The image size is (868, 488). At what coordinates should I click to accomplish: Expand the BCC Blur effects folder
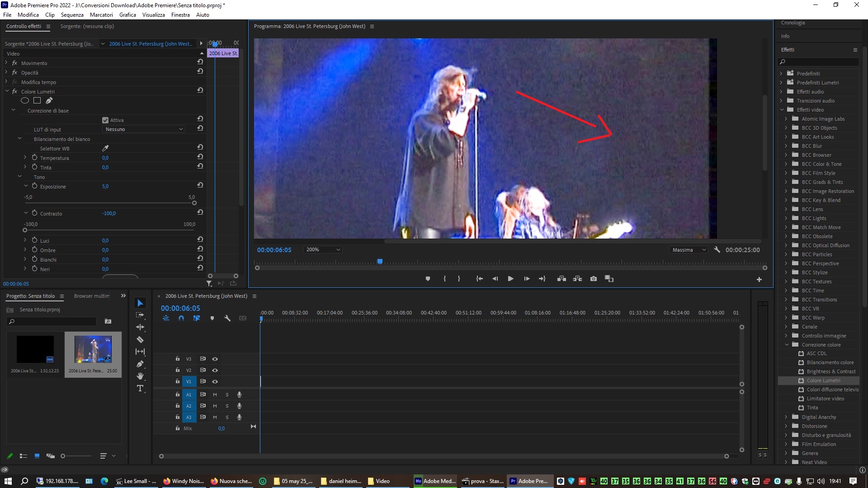click(786, 146)
